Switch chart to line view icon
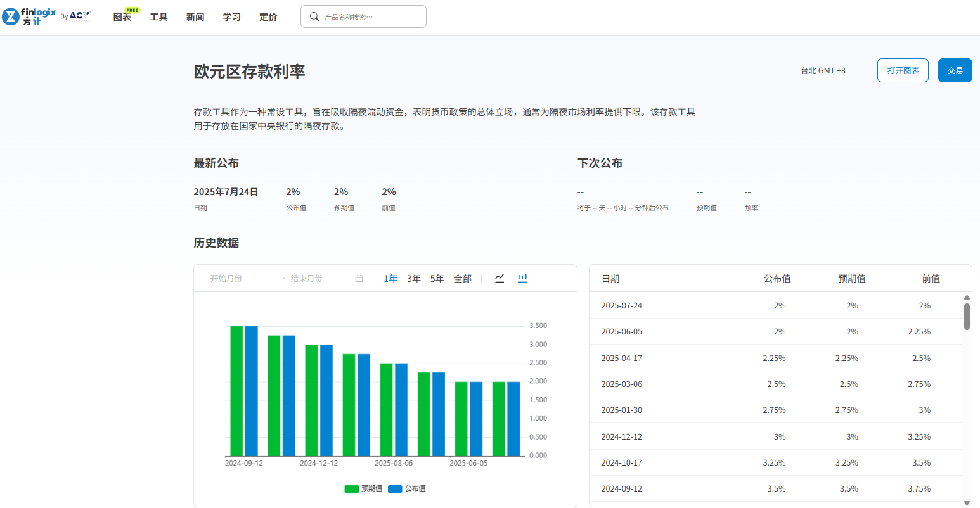This screenshot has height=508, width=980. (x=500, y=278)
